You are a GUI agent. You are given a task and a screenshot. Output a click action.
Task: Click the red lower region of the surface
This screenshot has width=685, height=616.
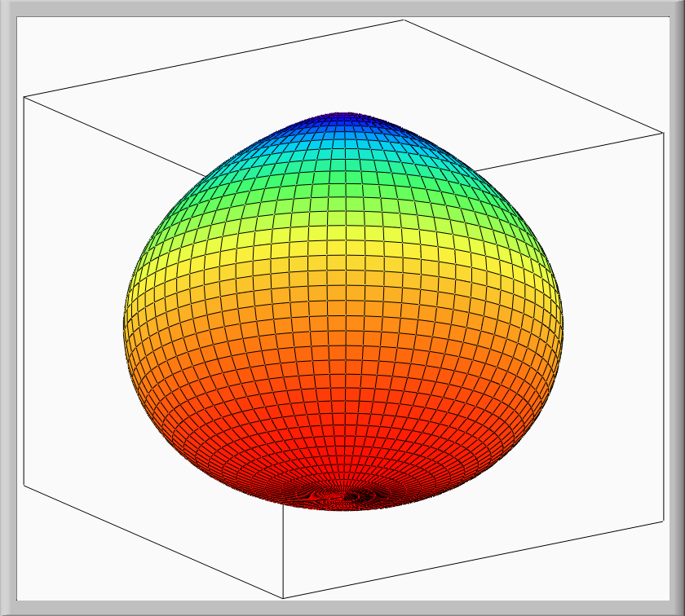pyautogui.click(x=342, y=432)
